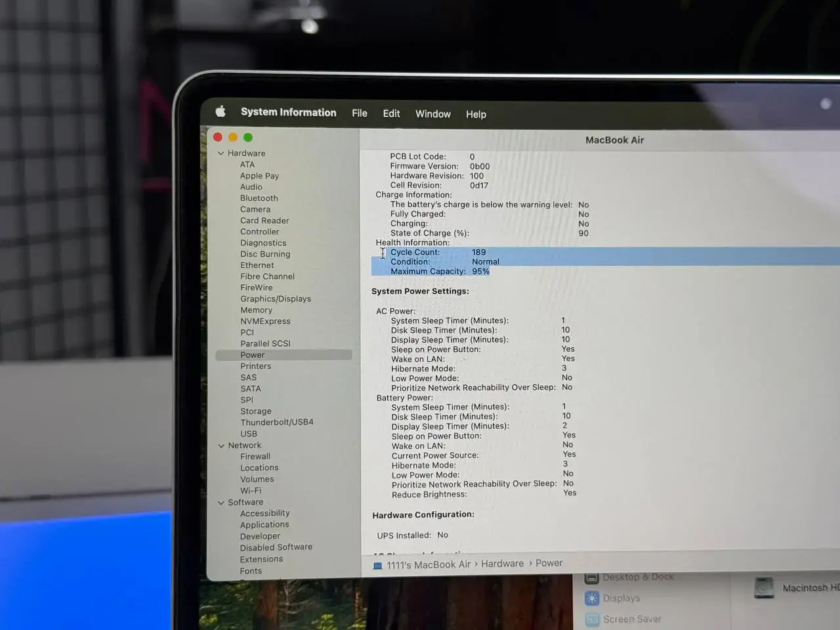Viewport: 840px width, 630px height.
Task: Select SATA in the sidebar
Action: pos(250,388)
